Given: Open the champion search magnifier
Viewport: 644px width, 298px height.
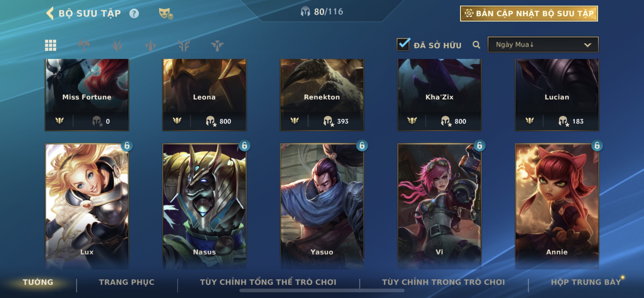Looking at the screenshot, I should coord(476,45).
